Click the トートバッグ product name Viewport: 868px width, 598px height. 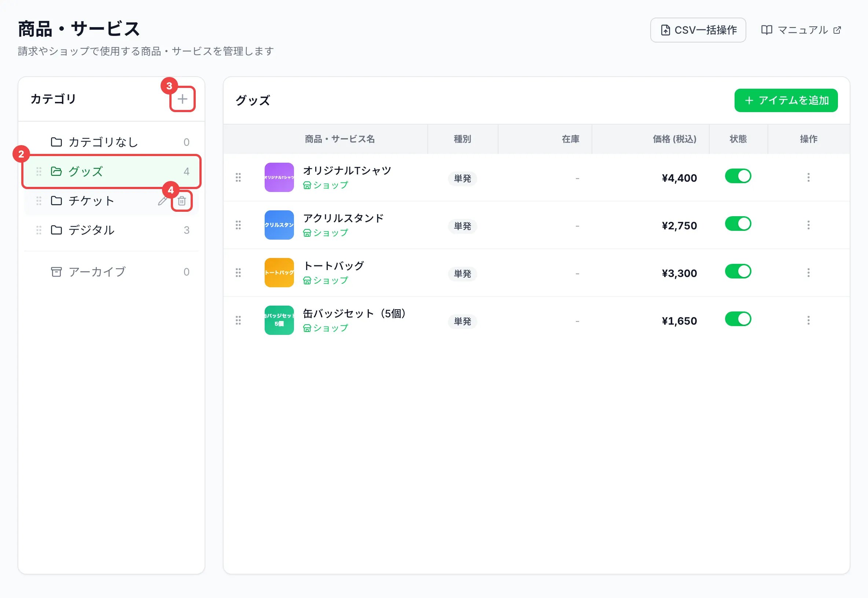coord(334,266)
